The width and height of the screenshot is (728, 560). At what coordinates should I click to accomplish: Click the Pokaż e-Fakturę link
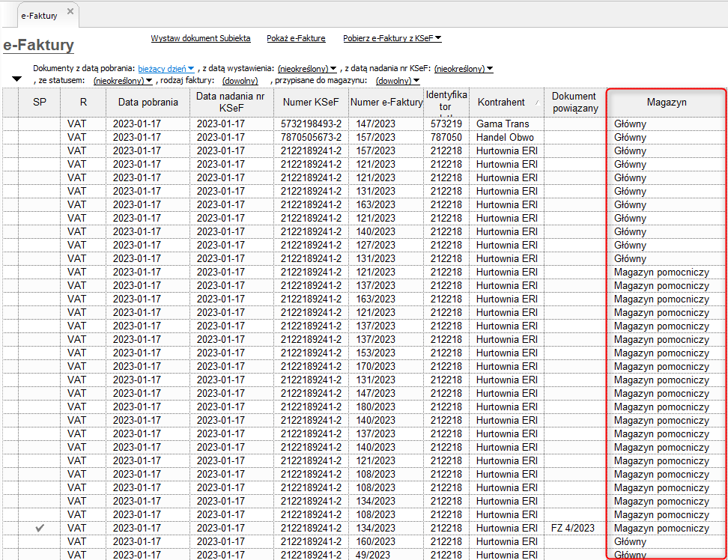coord(296,38)
